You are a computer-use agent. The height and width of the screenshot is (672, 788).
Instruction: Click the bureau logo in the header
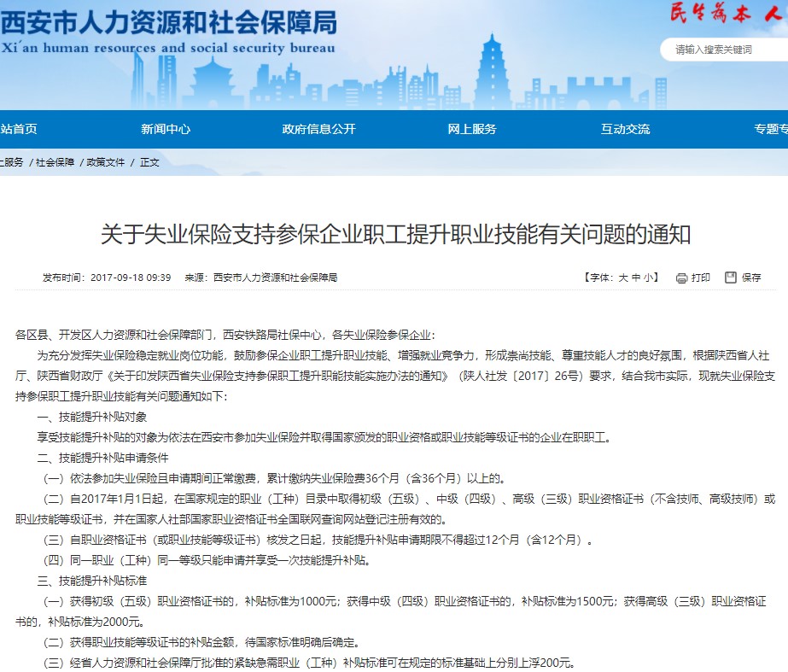tap(166, 28)
